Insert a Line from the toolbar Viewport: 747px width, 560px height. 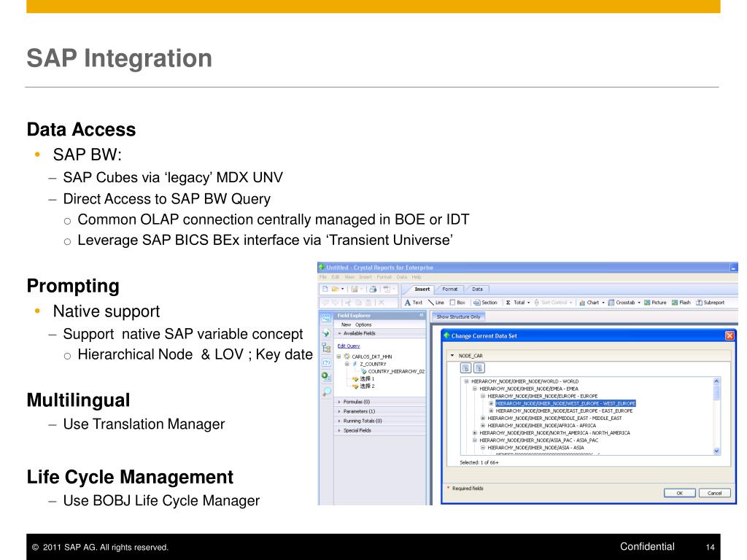[x=436, y=303]
